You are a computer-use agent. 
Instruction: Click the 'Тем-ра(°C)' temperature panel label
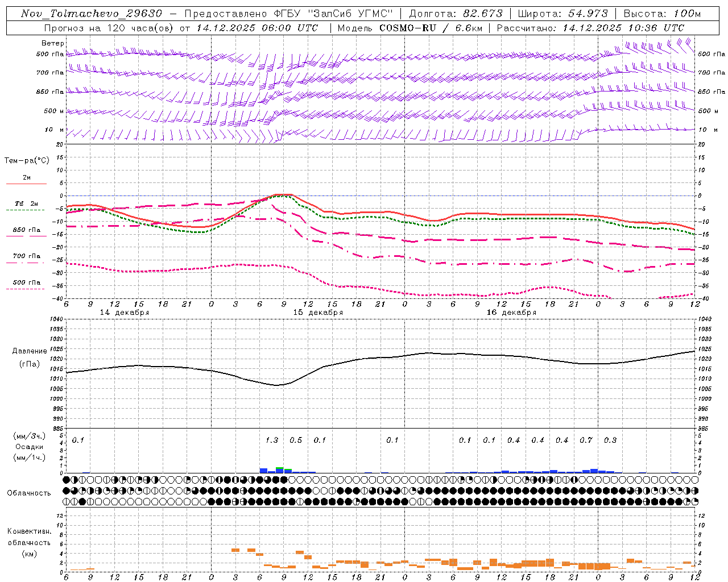tap(27, 161)
